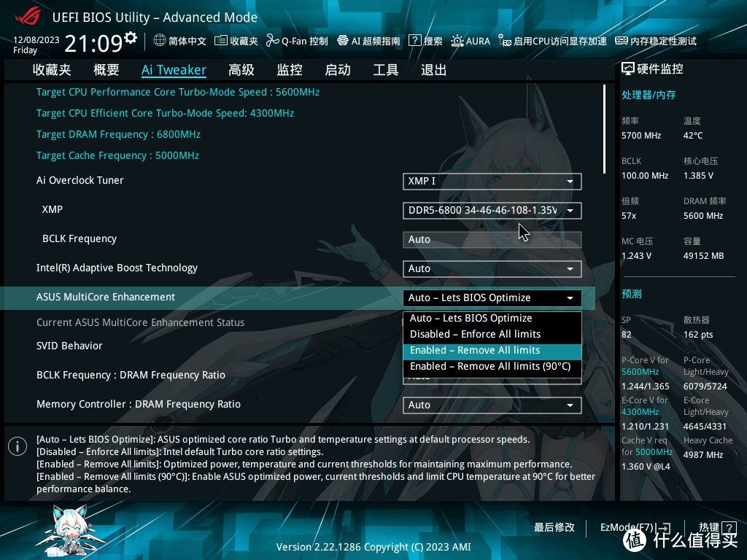
Task: Click Current ASUS MultiCore Enhancement Status text
Action: point(140,323)
